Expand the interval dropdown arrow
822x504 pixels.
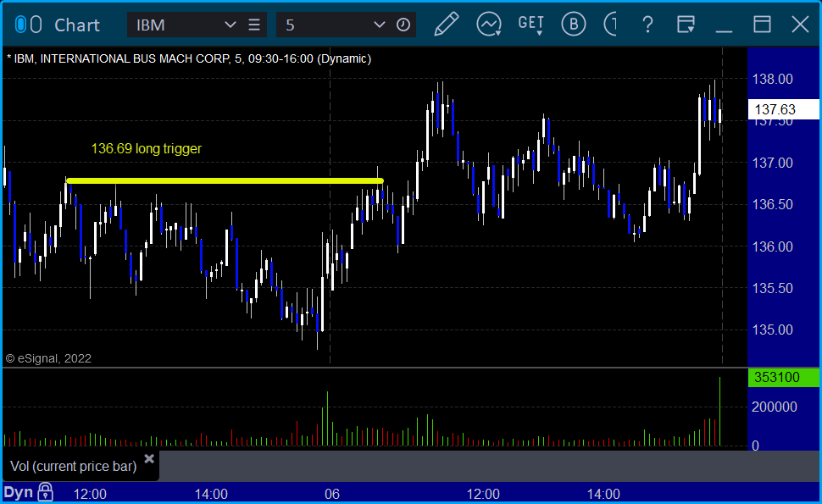(379, 25)
